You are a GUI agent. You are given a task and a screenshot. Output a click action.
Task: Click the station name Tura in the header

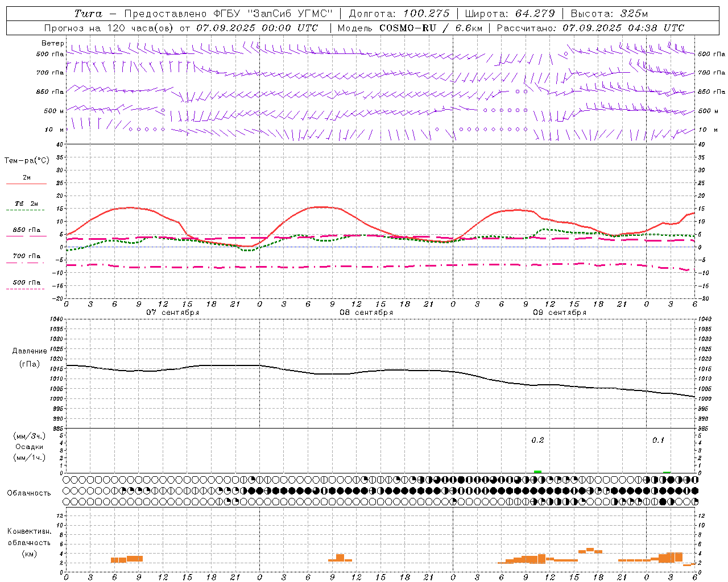coord(88,14)
